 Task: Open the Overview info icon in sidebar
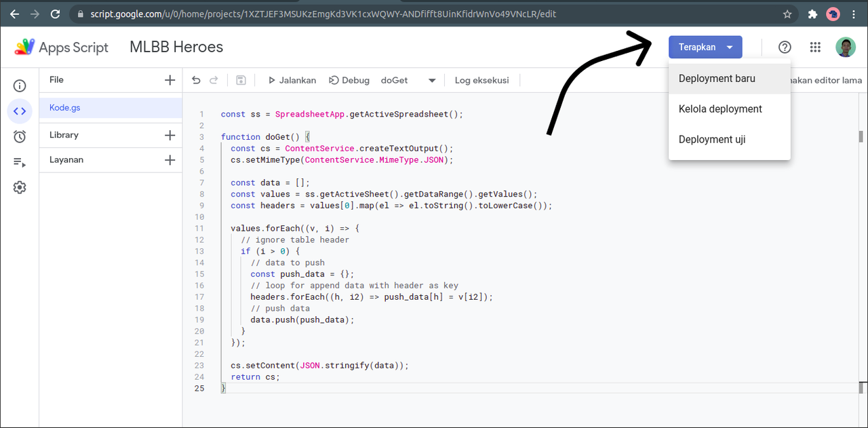(20, 85)
